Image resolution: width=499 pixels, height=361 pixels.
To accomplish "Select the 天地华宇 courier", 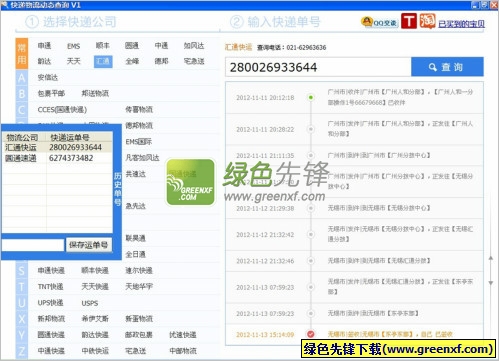I will [x=139, y=287].
